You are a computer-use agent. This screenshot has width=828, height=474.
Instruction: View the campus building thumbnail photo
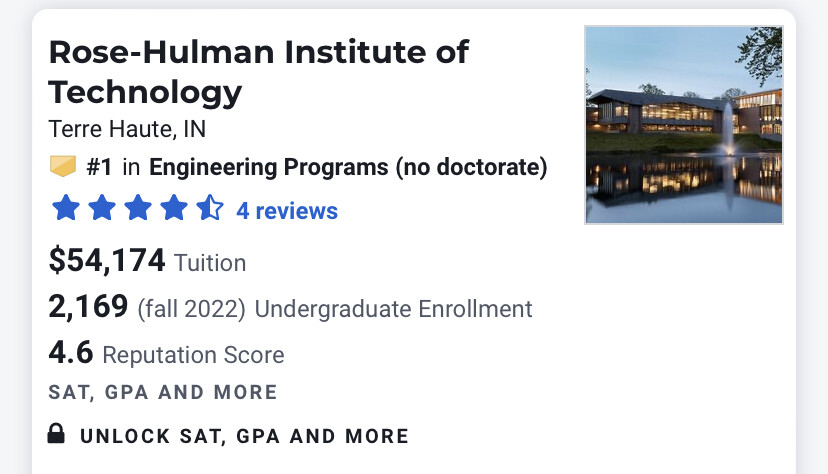tap(684, 125)
